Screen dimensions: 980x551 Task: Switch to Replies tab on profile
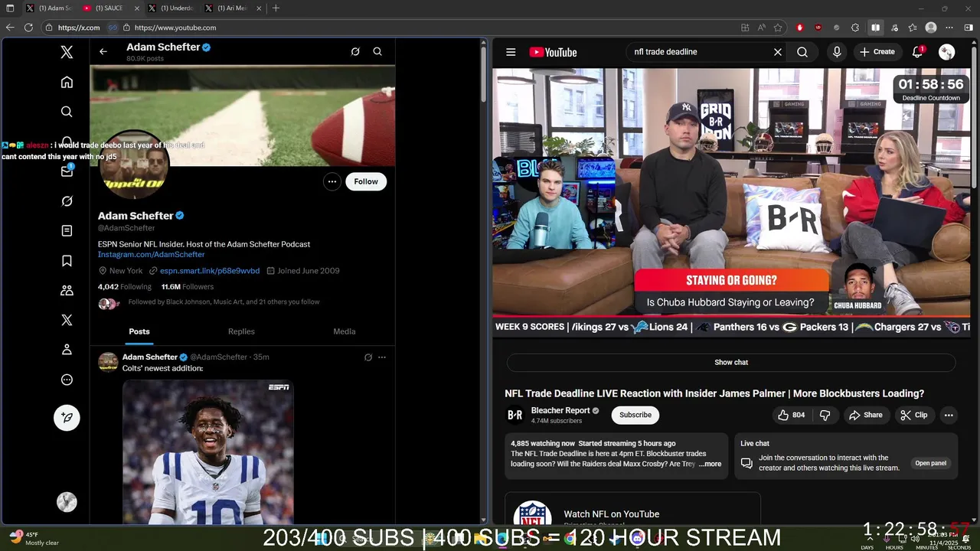point(241,331)
